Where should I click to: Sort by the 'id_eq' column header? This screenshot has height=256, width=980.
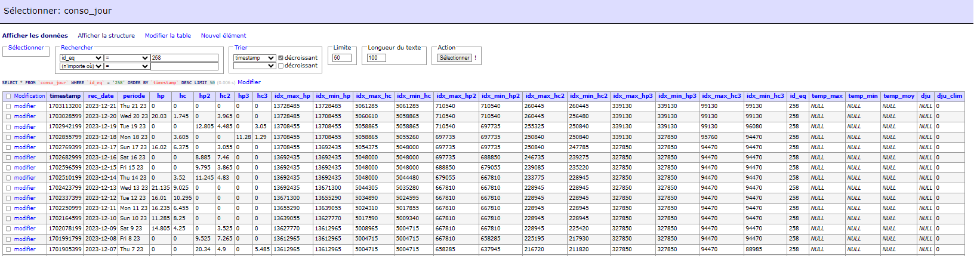pyautogui.click(x=798, y=96)
